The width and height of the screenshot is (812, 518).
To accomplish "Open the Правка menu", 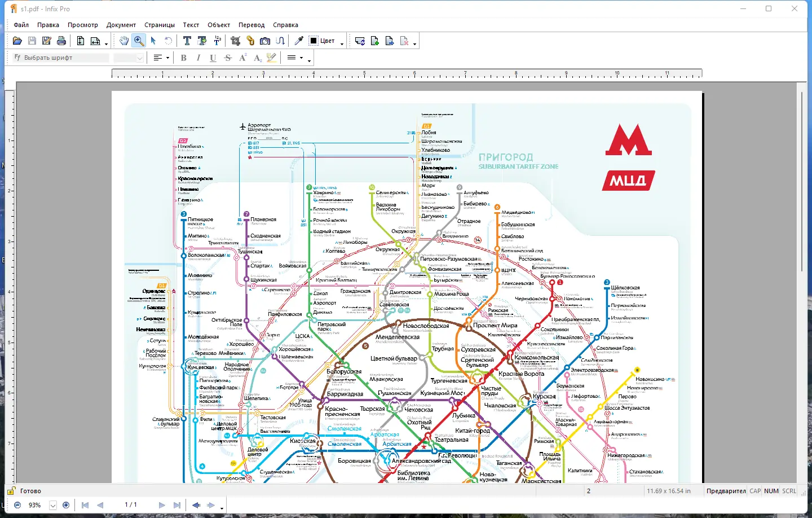I will pos(48,25).
